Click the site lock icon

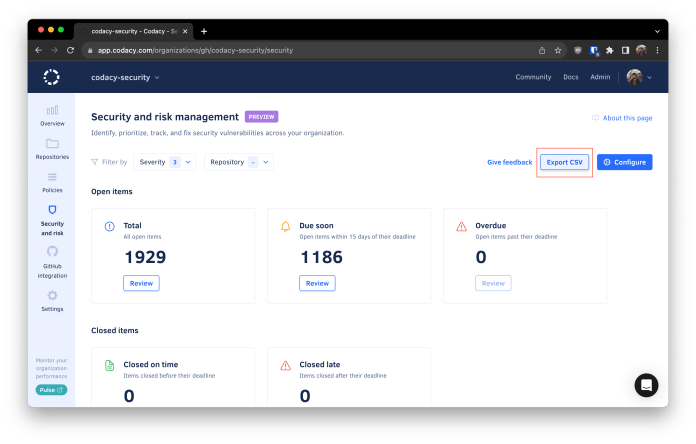[x=90, y=51]
